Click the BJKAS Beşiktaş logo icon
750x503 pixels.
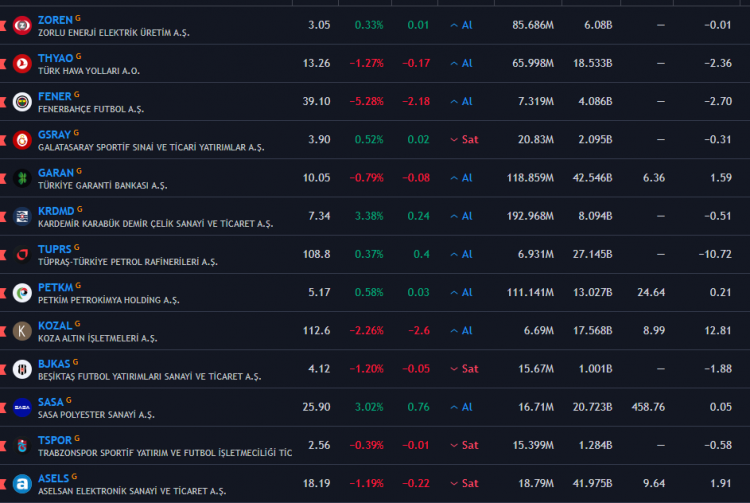pyautogui.click(x=22, y=369)
